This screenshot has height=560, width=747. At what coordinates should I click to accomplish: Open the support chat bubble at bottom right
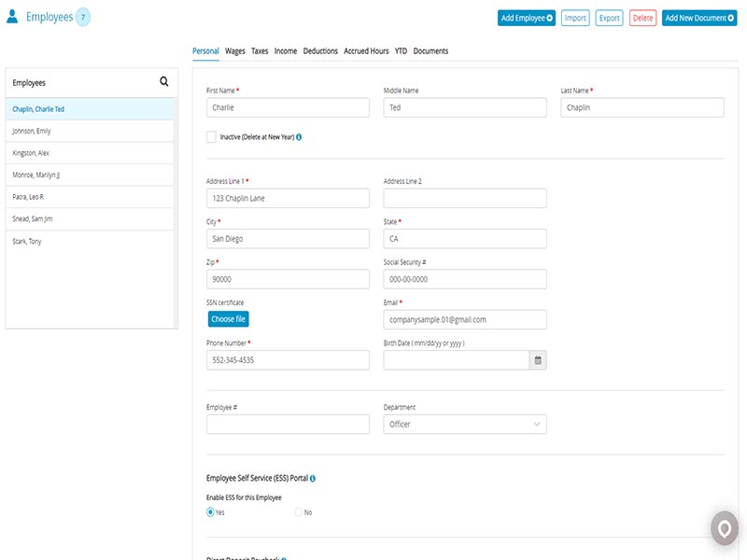coord(724,529)
